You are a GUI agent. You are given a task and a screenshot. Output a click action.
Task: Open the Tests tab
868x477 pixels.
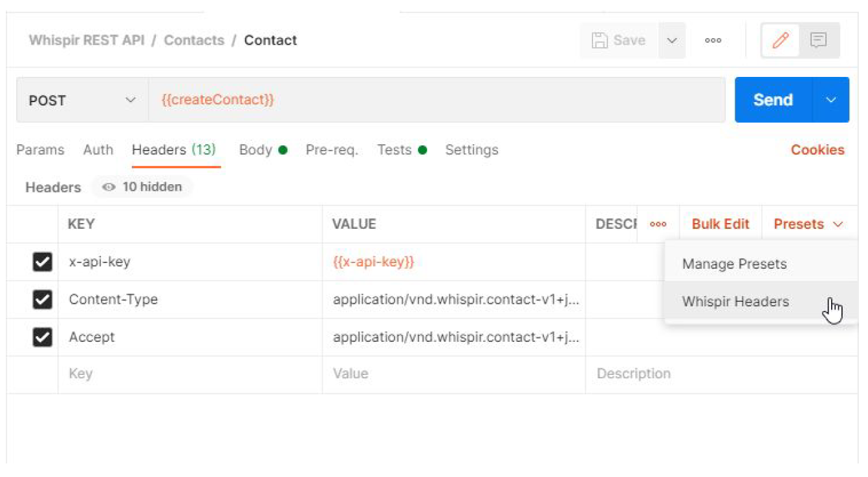point(395,150)
